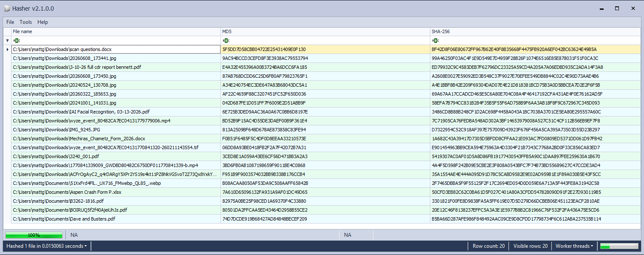The width and height of the screenshot is (644, 255).
Task: Click the progress bar beside Worker threads
Action: (x=619, y=246)
